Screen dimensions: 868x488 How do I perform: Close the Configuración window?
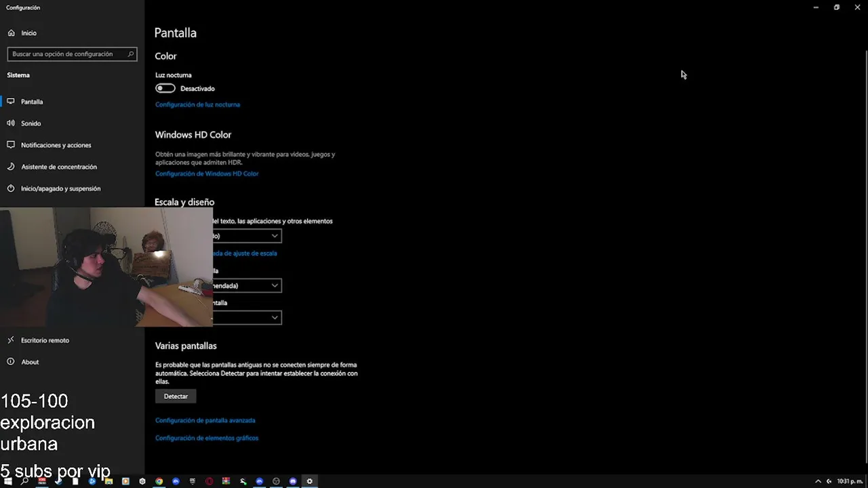coord(857,7)
